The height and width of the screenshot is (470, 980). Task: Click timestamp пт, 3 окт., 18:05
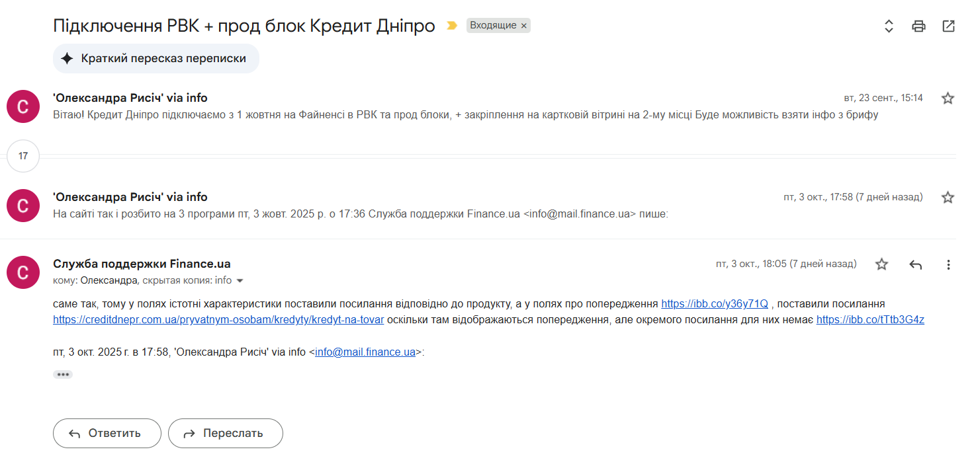pos(786,264)
